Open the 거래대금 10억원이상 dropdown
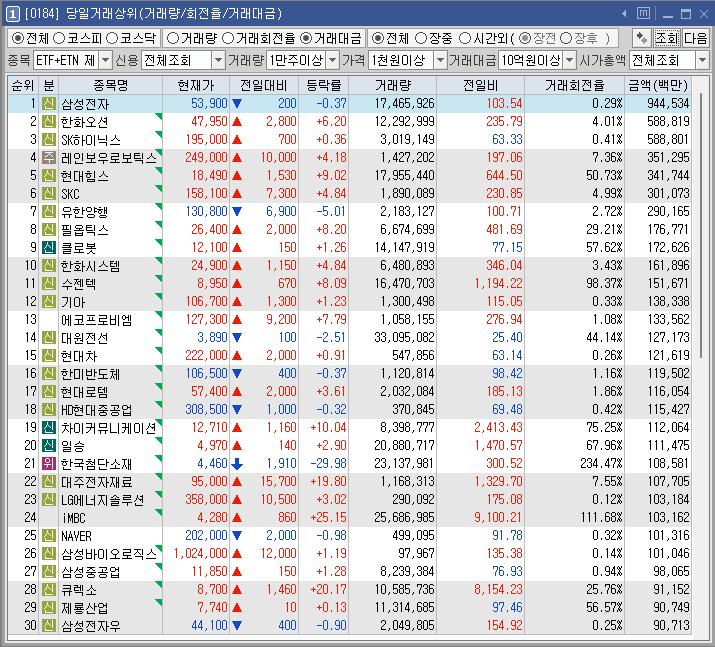Image resolution: width=715 pixels, height=647 pixels. (x=570, y=60)
